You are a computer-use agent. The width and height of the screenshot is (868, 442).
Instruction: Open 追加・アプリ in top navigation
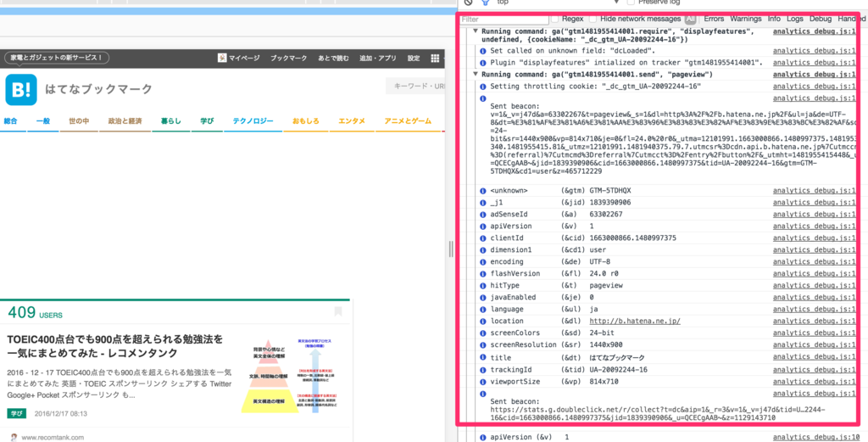coord(378,59)
